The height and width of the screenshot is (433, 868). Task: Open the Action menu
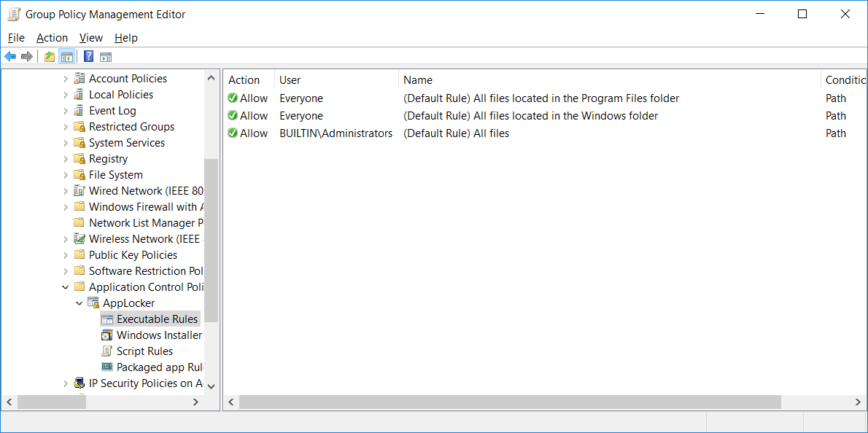point(52,38)
